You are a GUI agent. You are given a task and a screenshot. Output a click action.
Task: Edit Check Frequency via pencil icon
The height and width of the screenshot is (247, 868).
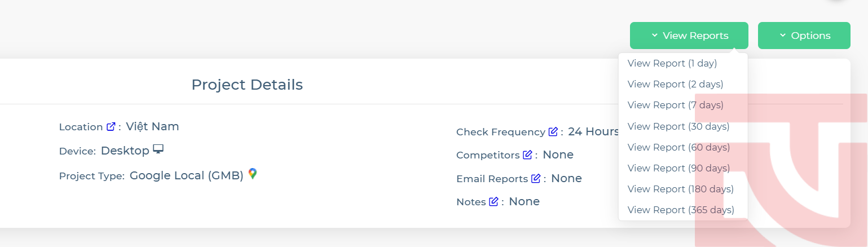pyautogui.click(x=553, y=132)
